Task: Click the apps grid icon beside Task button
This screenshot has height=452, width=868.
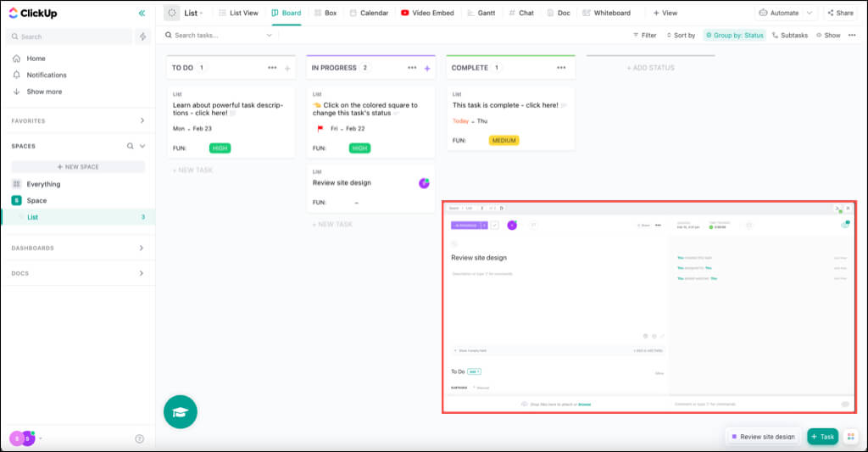Action: [x=850, y=436]
